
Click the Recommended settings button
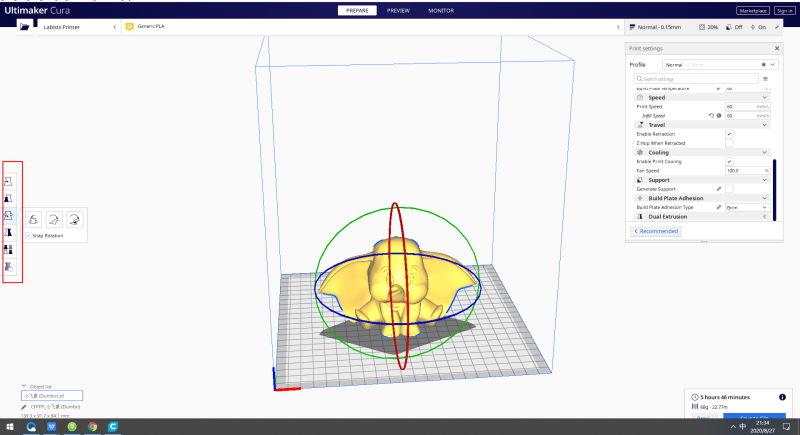(656, 231)
